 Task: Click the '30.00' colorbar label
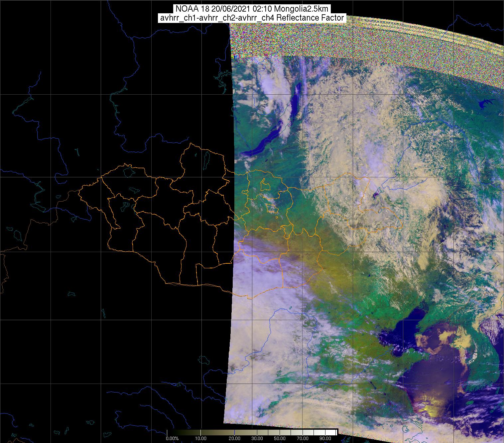pyautogui.click(x=258, y=439)
